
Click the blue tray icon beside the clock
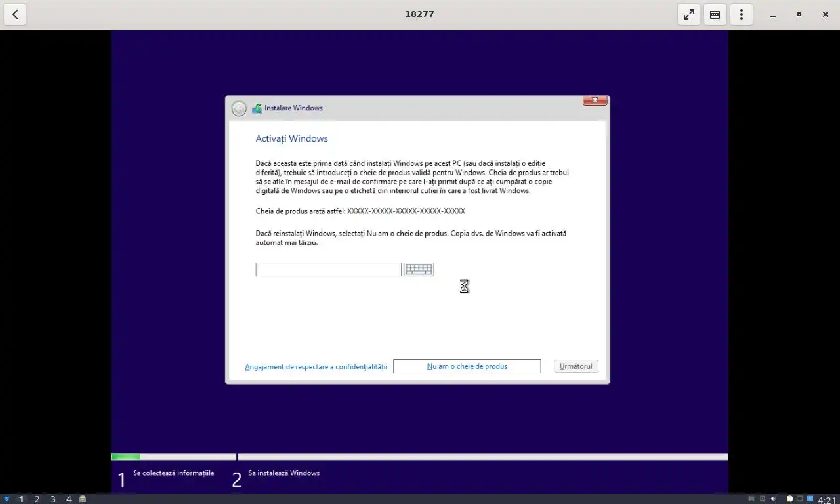tap(810, 499)
